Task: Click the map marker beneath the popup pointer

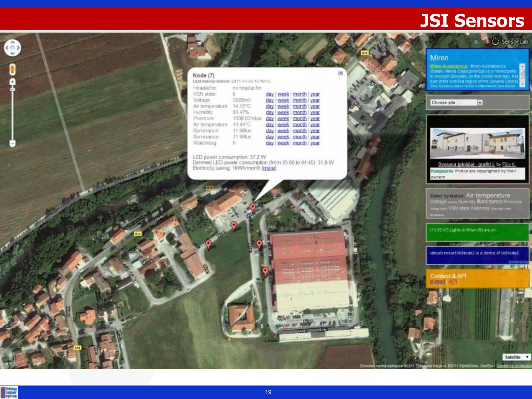Action: [x=252, y=207]
